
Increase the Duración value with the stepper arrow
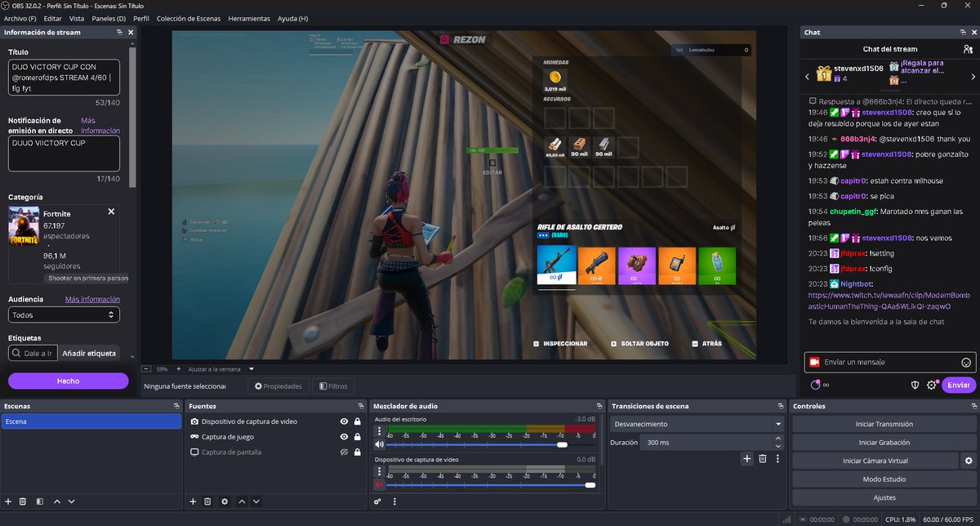tap(778, 439)
